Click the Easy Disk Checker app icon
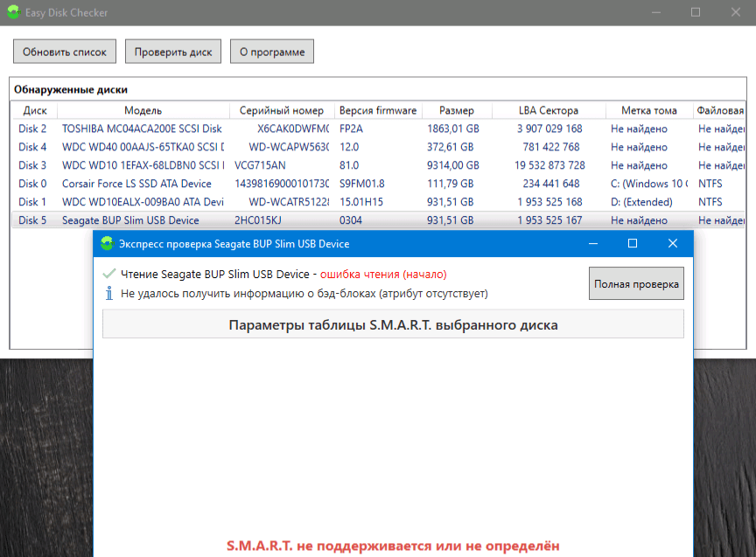This screenshot has width=756, height=557. (x=12, y=12)
